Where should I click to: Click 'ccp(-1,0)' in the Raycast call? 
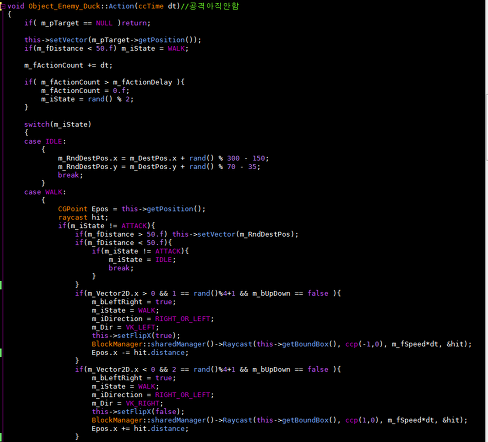tap(364, 344)
